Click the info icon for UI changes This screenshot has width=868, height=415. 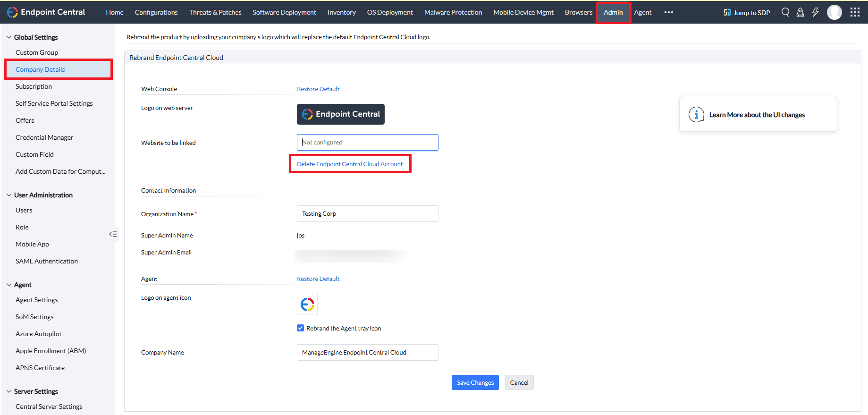pyautogui.click(x=696, y=115)
